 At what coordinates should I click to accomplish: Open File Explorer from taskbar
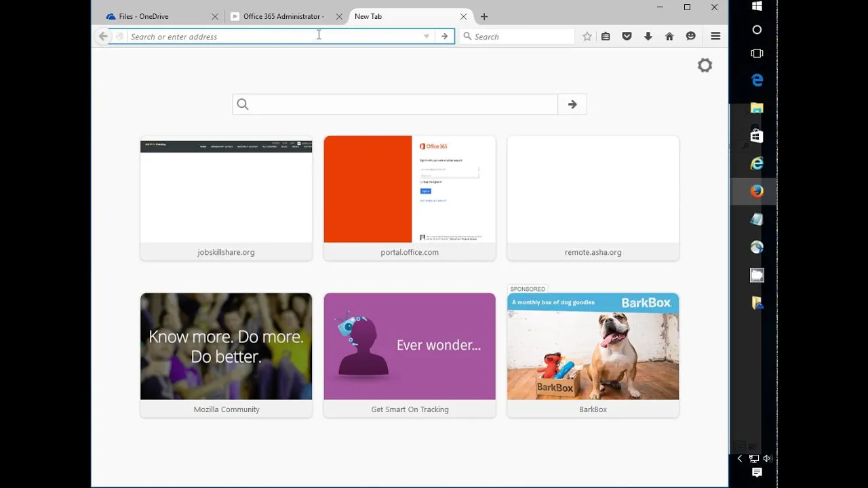(x=757, y=108)
